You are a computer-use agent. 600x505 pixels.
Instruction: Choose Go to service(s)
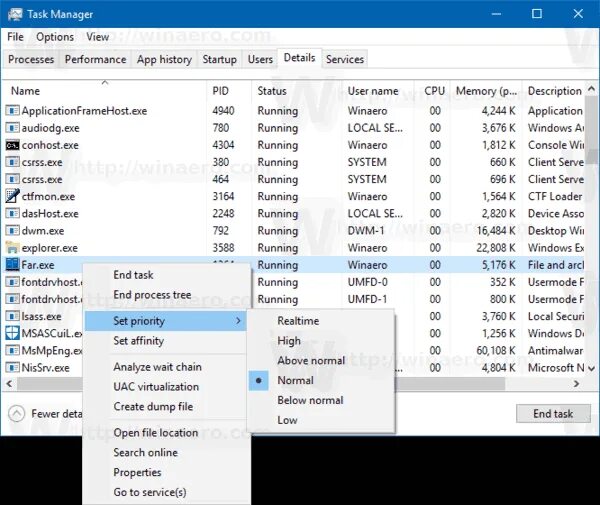(165, 492)
